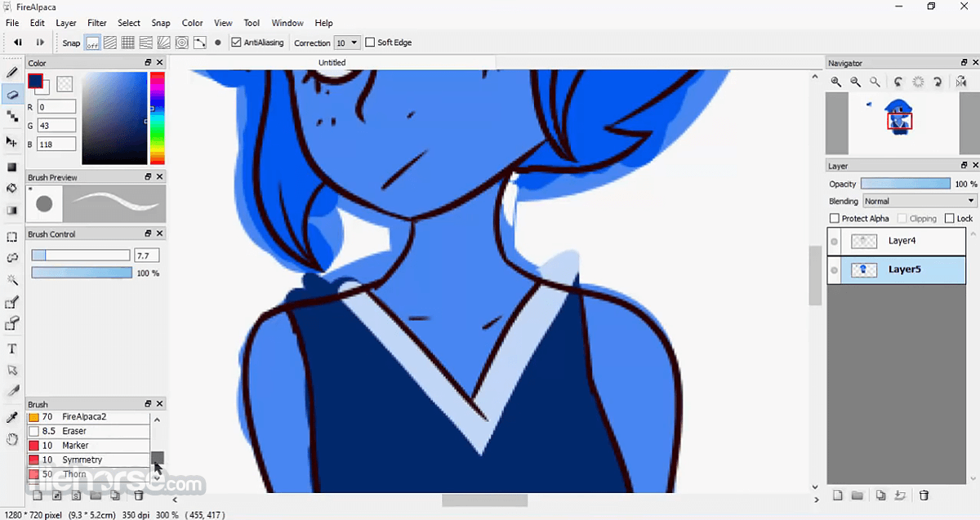
Task: Zoom in using Navigator magnifier plus
Action: coord(836,82)
